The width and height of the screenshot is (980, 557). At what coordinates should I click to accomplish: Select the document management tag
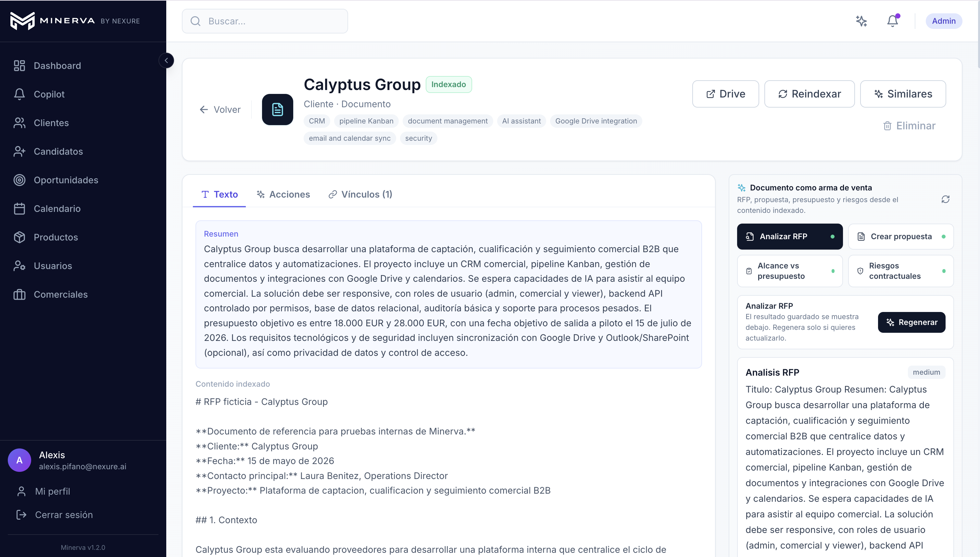447,121
